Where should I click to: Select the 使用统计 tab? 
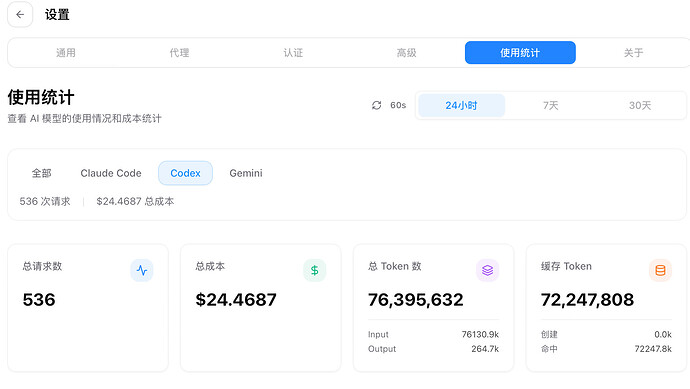tap(520, 53)
